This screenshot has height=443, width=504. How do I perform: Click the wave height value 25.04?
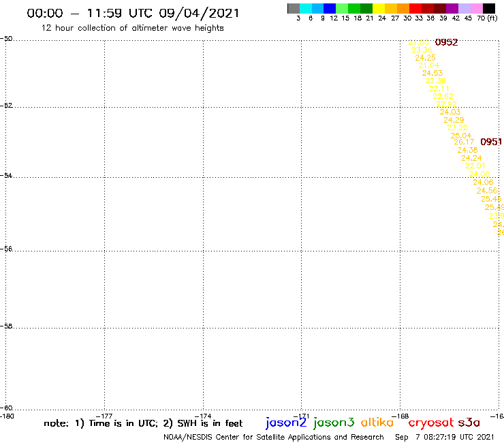461,136
